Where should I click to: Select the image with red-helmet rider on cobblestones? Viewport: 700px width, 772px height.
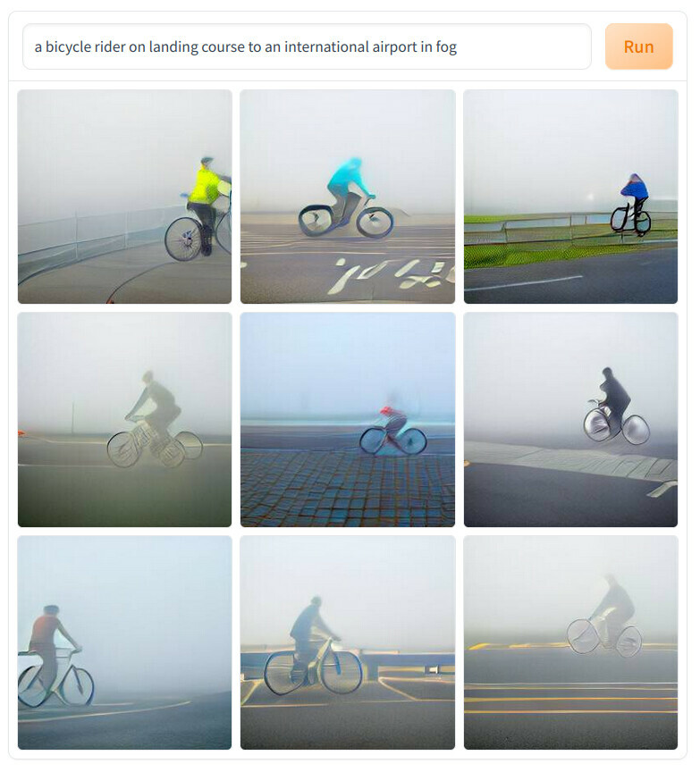click(x=347, y=419)
